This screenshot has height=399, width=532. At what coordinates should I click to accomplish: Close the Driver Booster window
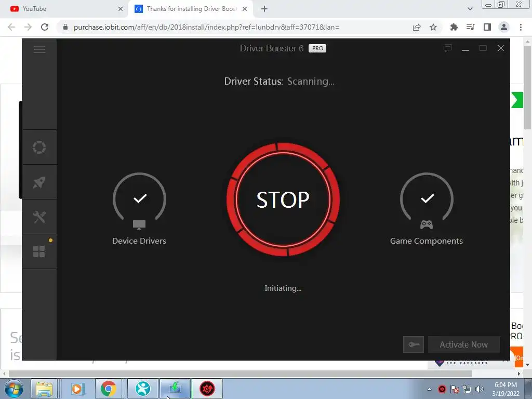(x=501, y=48)
